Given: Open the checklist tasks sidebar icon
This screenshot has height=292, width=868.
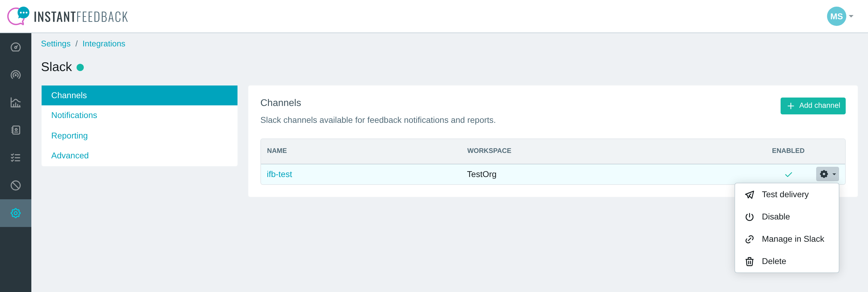Looking at the screenshot, I should click(x=15, y=157).
